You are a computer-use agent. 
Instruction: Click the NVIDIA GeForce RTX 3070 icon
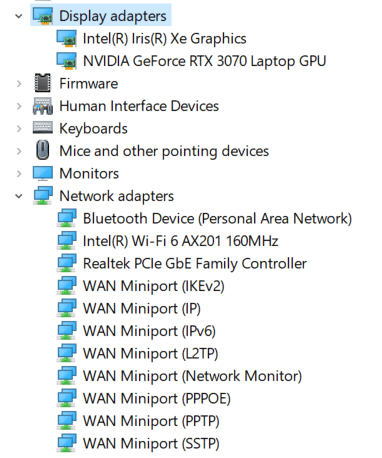[x=67, y=61]
